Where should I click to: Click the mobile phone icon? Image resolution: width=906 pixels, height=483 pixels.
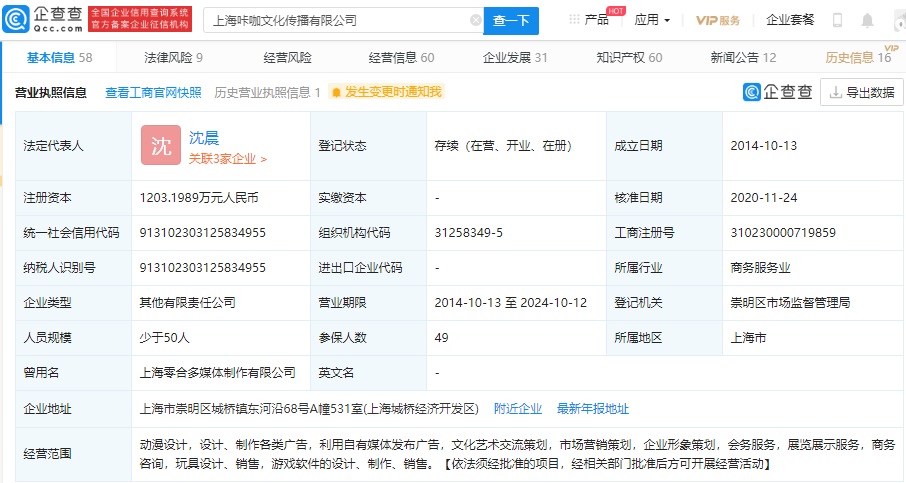point(837,20)
